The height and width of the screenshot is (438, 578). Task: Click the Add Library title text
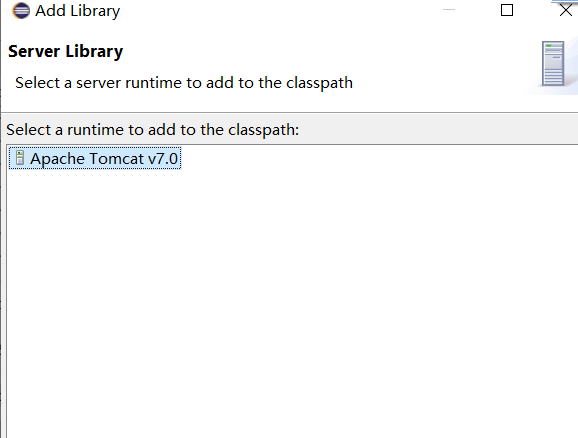click(77, 11)
